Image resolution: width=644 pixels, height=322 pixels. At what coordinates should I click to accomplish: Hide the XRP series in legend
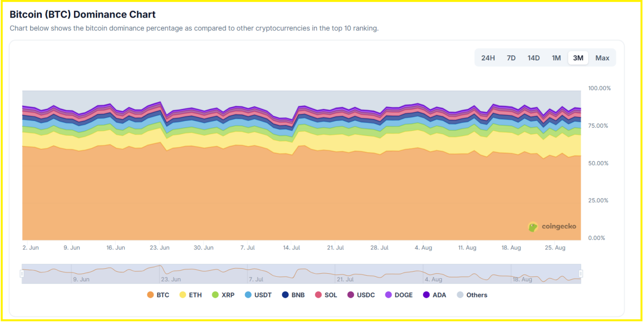tap(223, 295)
